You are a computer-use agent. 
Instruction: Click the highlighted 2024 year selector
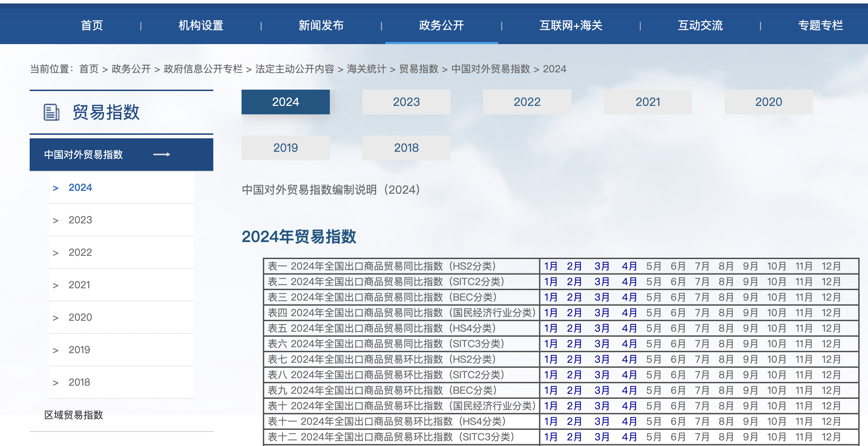pos(285,102)
